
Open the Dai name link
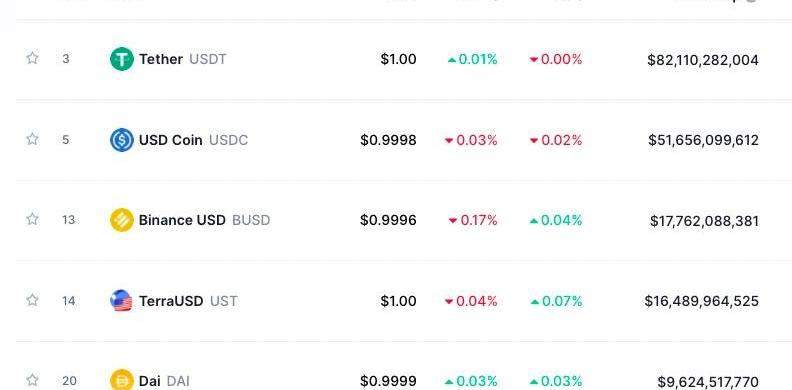click(x=150, y=381)
